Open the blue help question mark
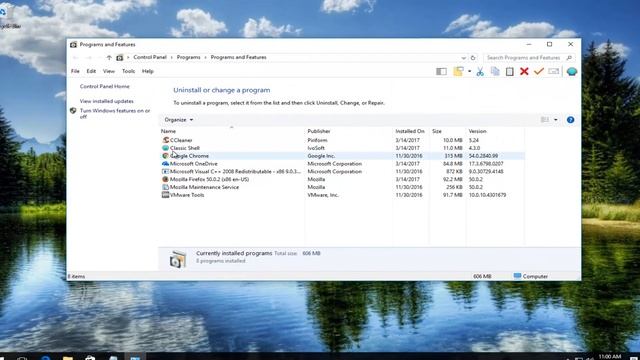 pyautogui.click(x=570, y=120)
